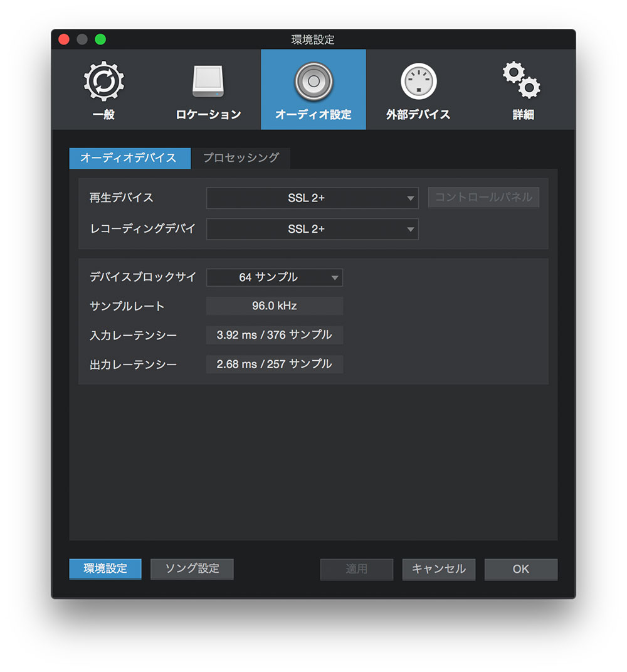627x672 pixels.
Task: Switch to the プロセッシング tab
Action: (241, 158)
